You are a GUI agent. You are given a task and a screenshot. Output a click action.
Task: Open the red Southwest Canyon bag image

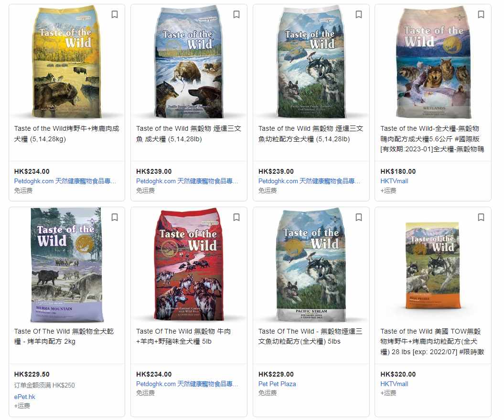point(189,264)
